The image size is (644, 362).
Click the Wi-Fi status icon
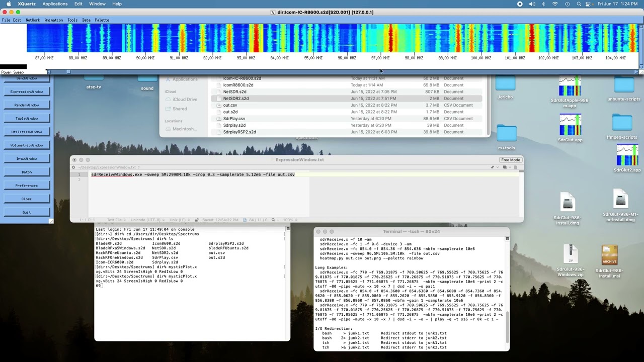[x=555, y=4]
